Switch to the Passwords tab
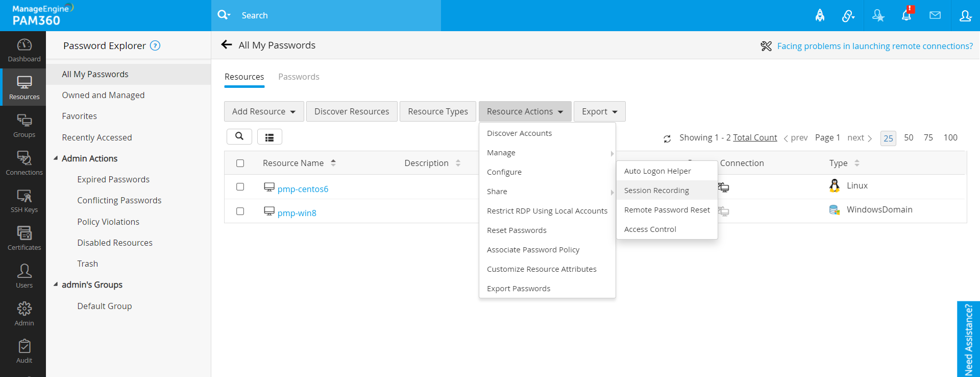The height and width of the screenshot is (377, 980). click(299, 77)
